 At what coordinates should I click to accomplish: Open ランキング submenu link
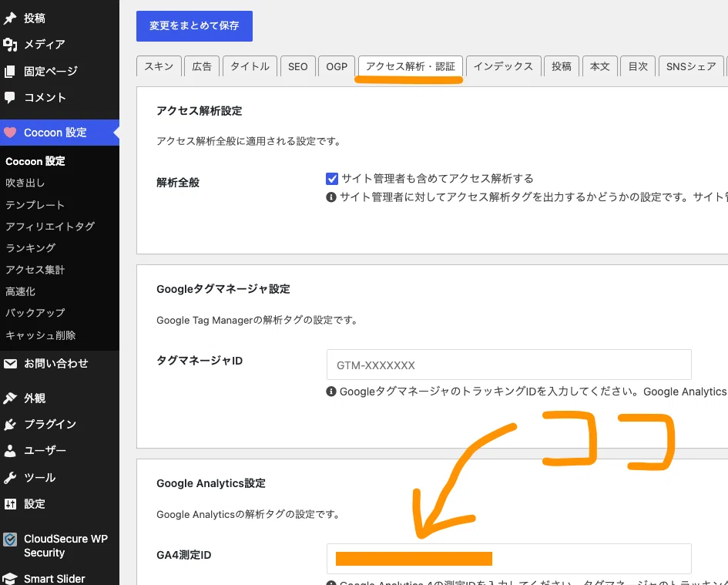pyautogui.click(x=31, y=248)
